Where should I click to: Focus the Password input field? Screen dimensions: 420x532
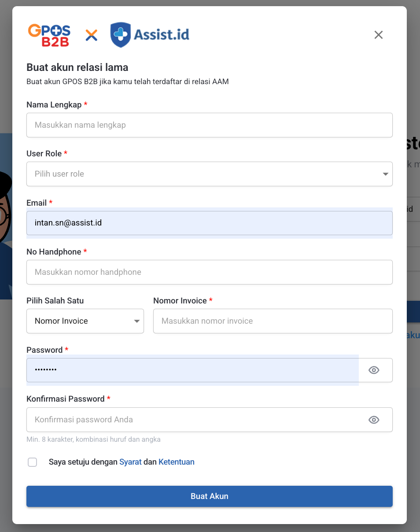192,370
